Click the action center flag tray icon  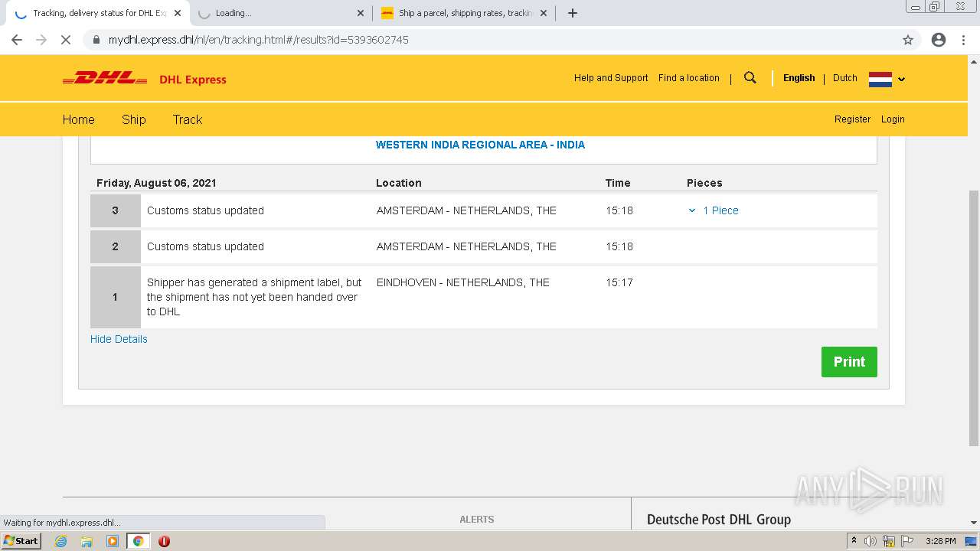(906, 541)
